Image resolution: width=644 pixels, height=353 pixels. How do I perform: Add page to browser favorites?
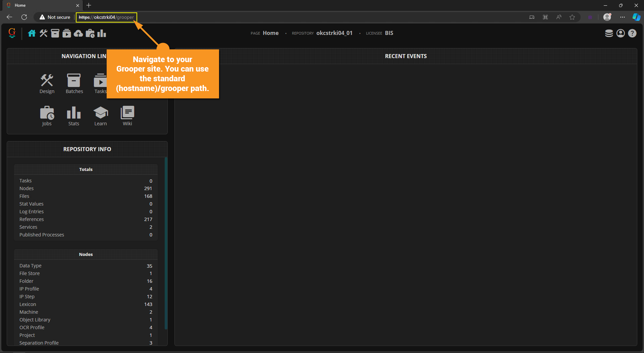pyautogui.click(x=572, y=17)
